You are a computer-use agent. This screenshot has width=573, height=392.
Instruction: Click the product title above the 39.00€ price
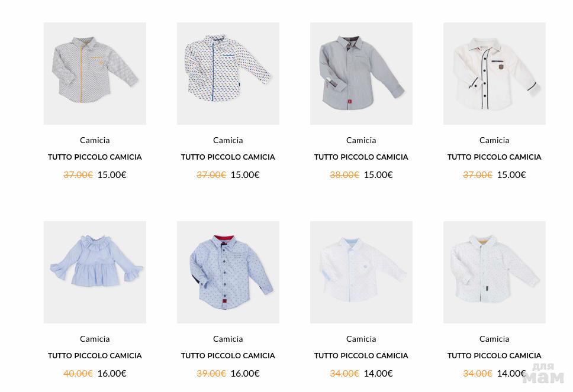pyautogui.click(x=228, y=356)
